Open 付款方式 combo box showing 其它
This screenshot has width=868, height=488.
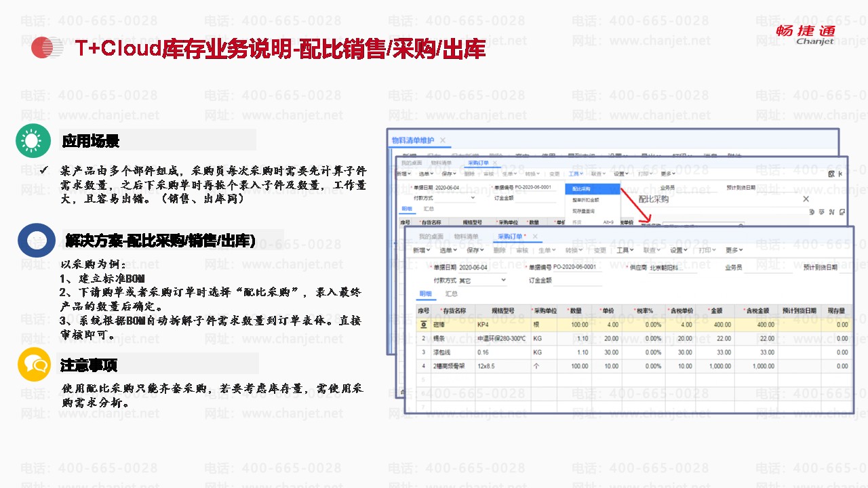pos(484,280)
